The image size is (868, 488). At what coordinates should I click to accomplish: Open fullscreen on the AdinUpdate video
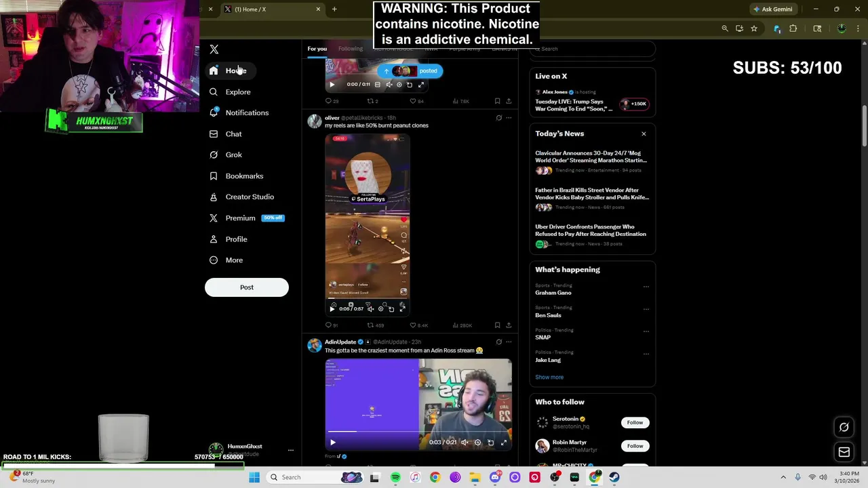click(x=503, y=443)
